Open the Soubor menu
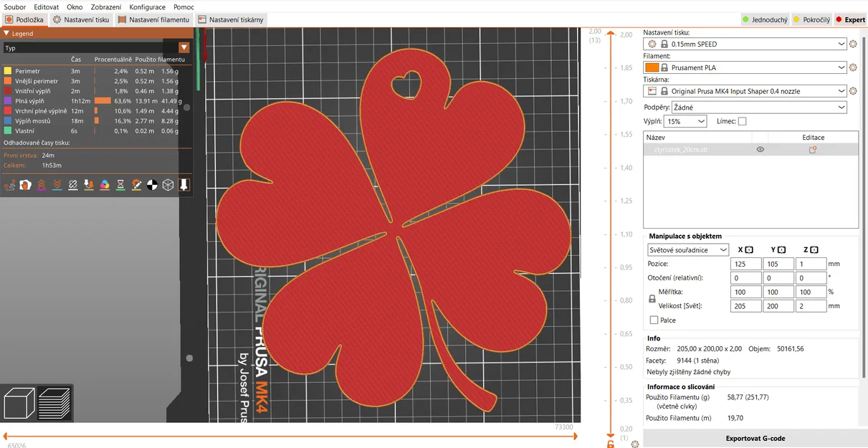The height and width of the screenshot is (448, 868). (15, 6)
